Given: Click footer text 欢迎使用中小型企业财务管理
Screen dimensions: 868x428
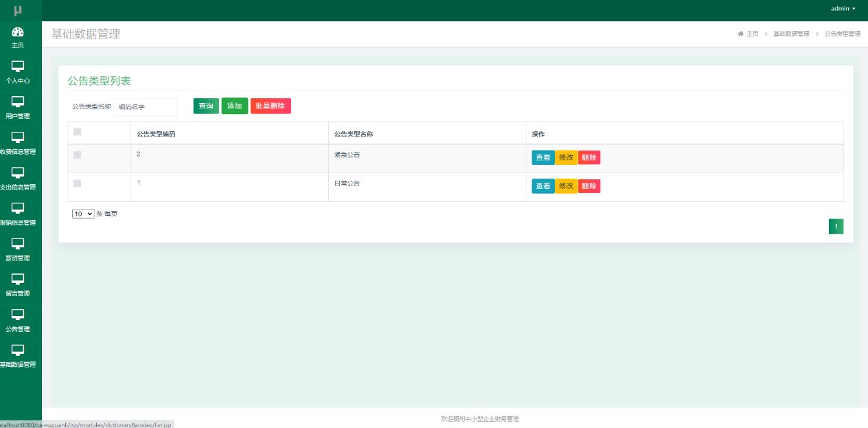Looking at the screenshot, I should pyautogui.click(x=480, y=418).
